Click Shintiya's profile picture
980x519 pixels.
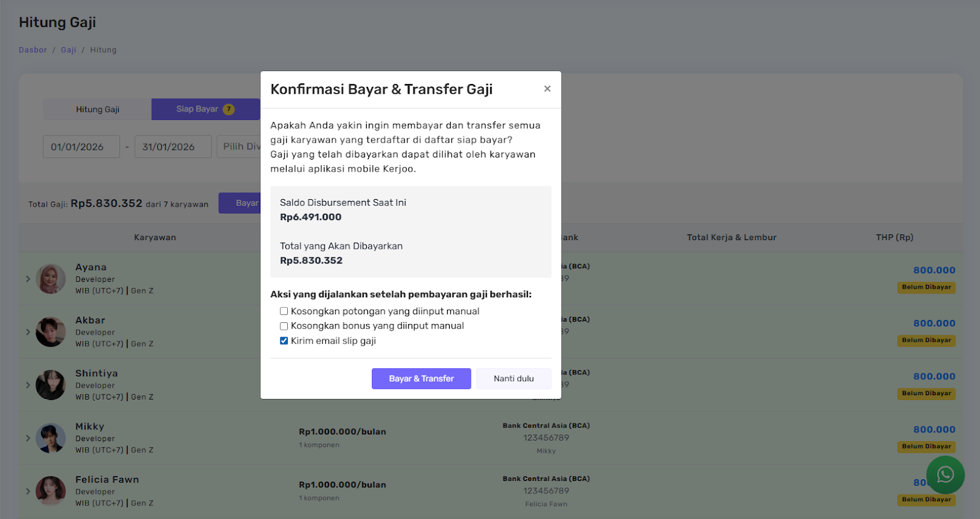coord(51,385)
